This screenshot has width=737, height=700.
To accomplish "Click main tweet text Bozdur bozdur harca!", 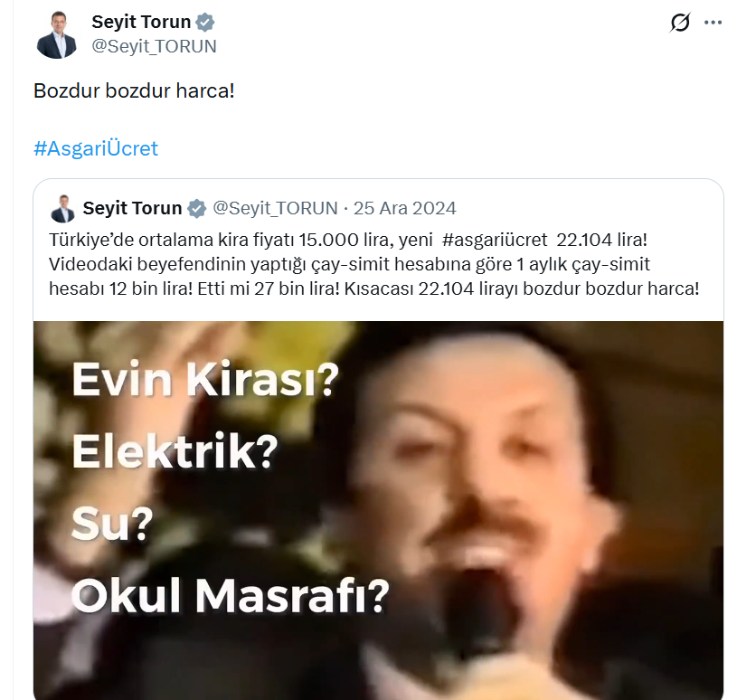I will (134, 90).
